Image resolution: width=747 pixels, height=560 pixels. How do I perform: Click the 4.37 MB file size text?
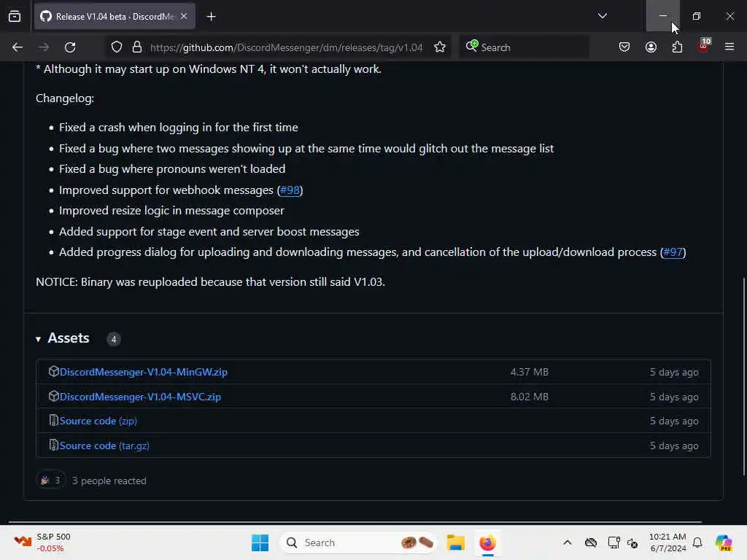click(x=530, y=372)
